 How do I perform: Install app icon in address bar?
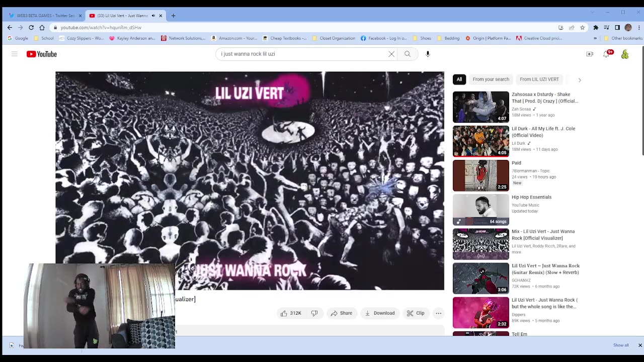[x=560, y=28]
